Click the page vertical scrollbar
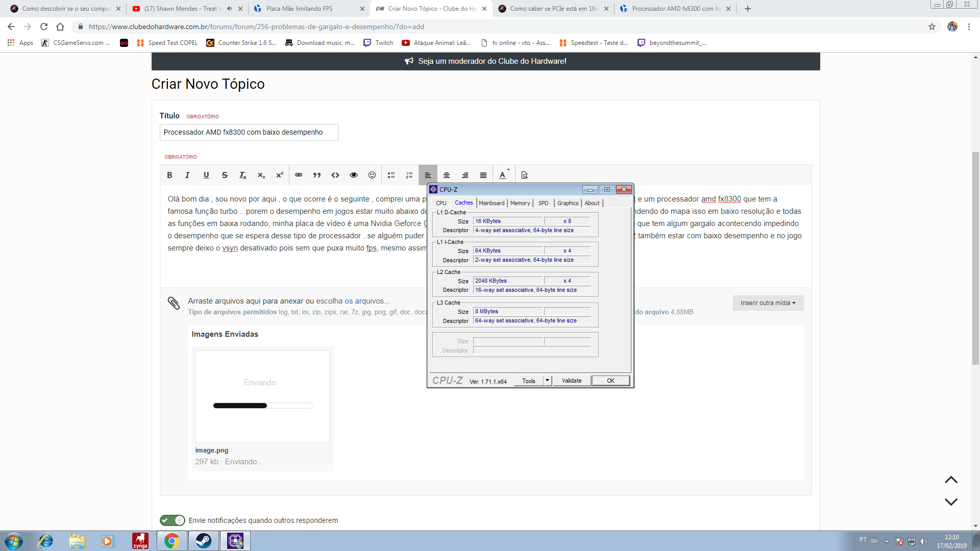Viewport: 980px width, 551px height. point(975,259)
